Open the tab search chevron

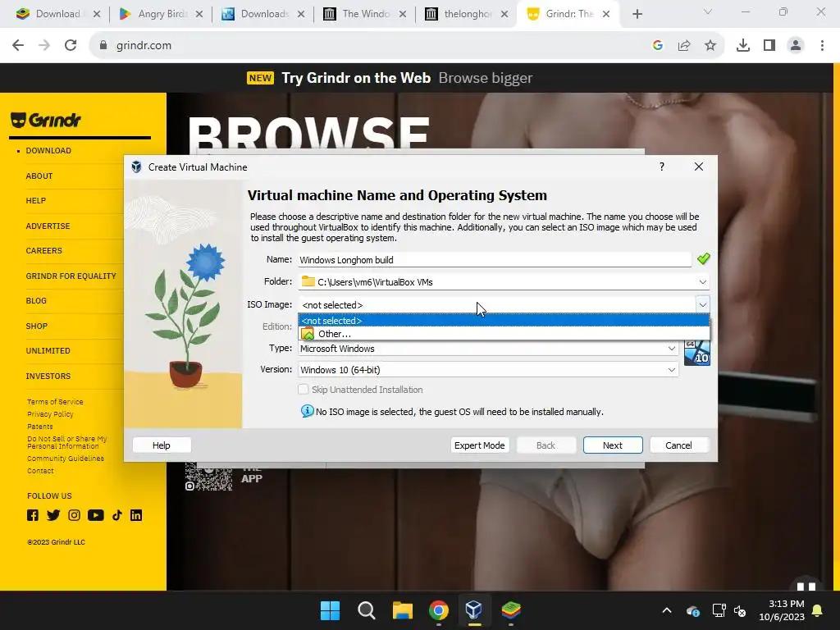(x=708, y=11)
